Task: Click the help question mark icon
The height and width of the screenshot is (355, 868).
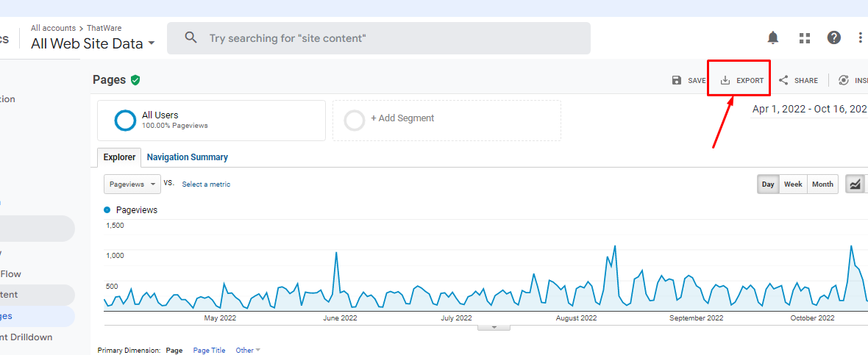Action: (x=833, y=37)
